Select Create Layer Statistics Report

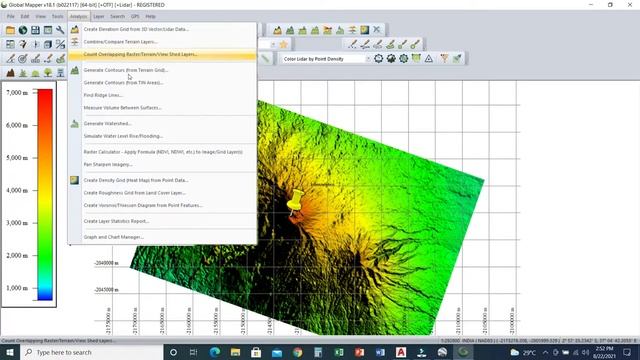[162, 221]
